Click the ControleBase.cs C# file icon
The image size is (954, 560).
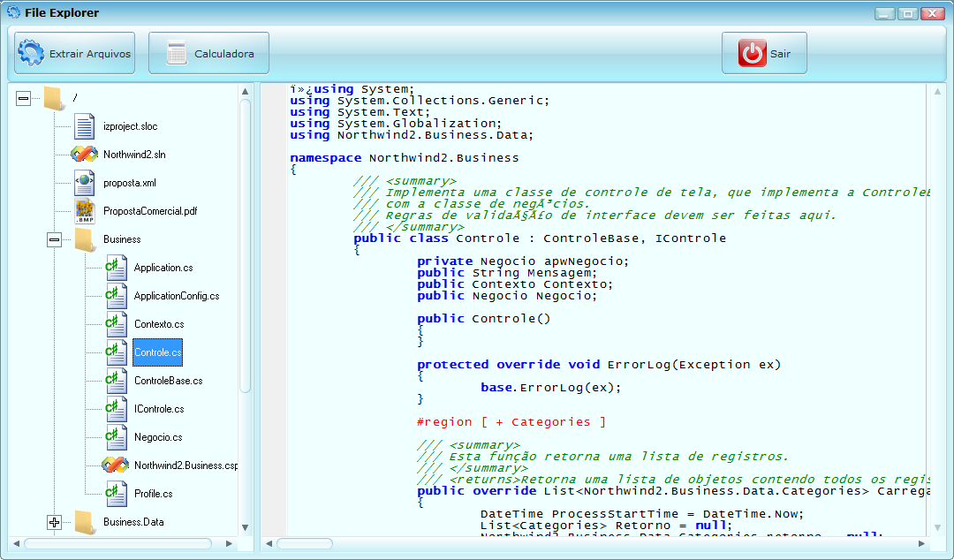tap(116, 381)
